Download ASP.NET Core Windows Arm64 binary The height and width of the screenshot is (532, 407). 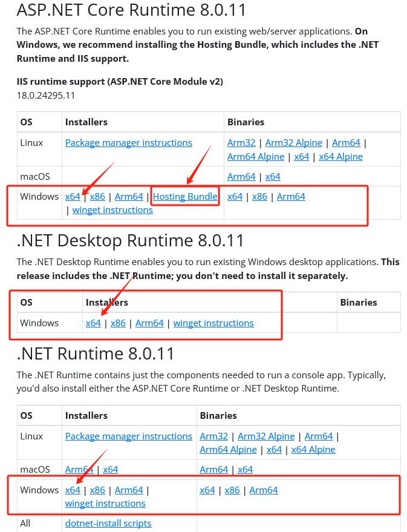[x=291, y=197]
